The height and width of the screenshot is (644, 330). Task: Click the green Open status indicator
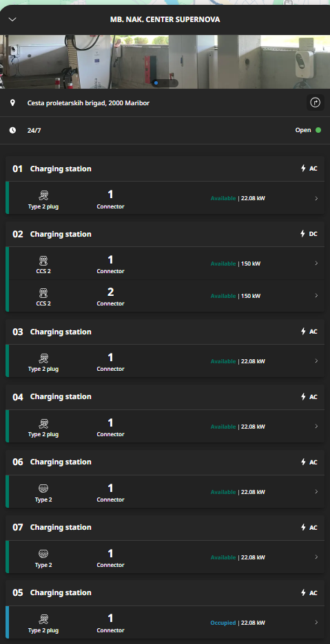click(x=318, y=130)
